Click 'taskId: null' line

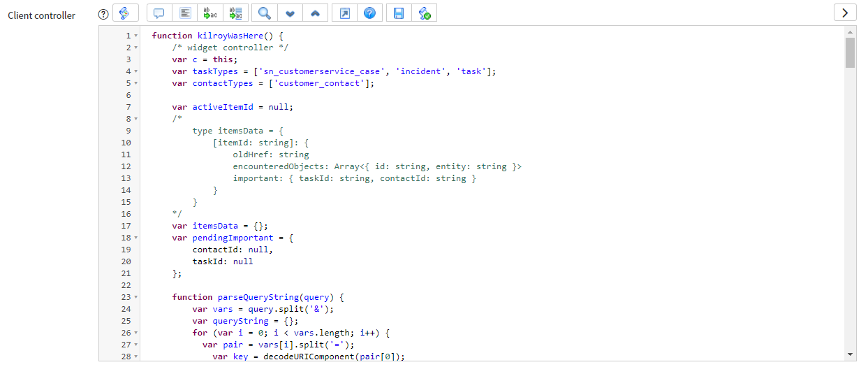(x=223, y=261)
